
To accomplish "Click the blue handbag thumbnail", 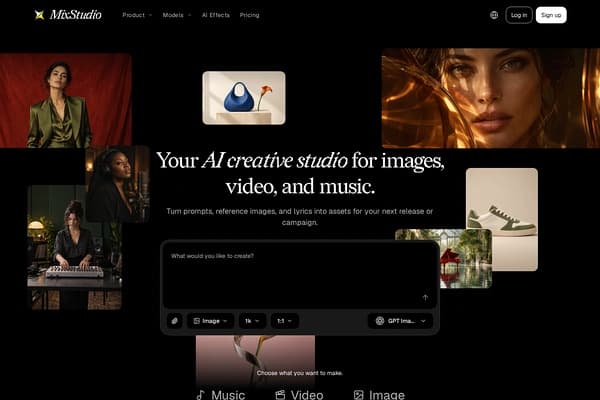I will click(244, 98).
